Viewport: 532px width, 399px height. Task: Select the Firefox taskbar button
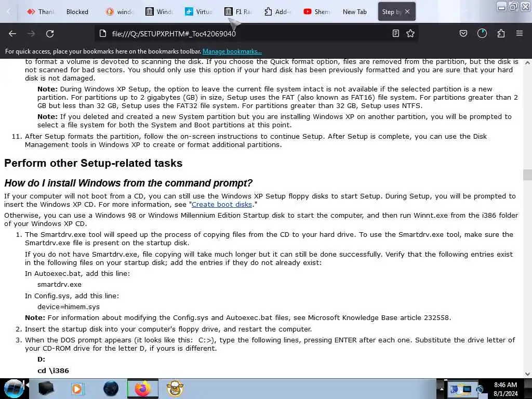coord(143,389)
